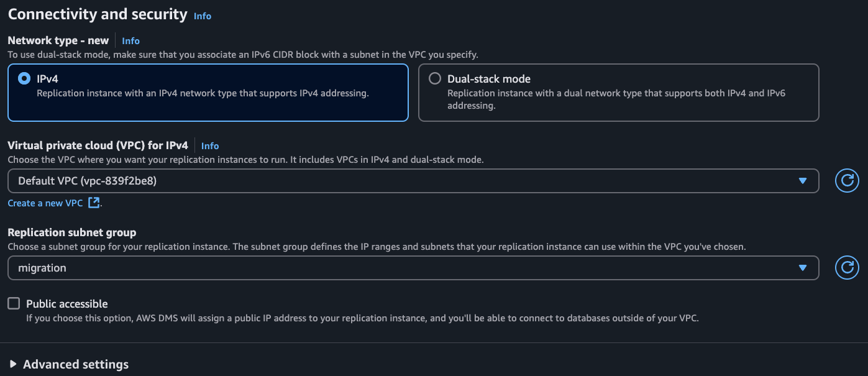The image size is (868, 376).
Task: Select the Dual-stack mode radio button
Action: (435, 79)
